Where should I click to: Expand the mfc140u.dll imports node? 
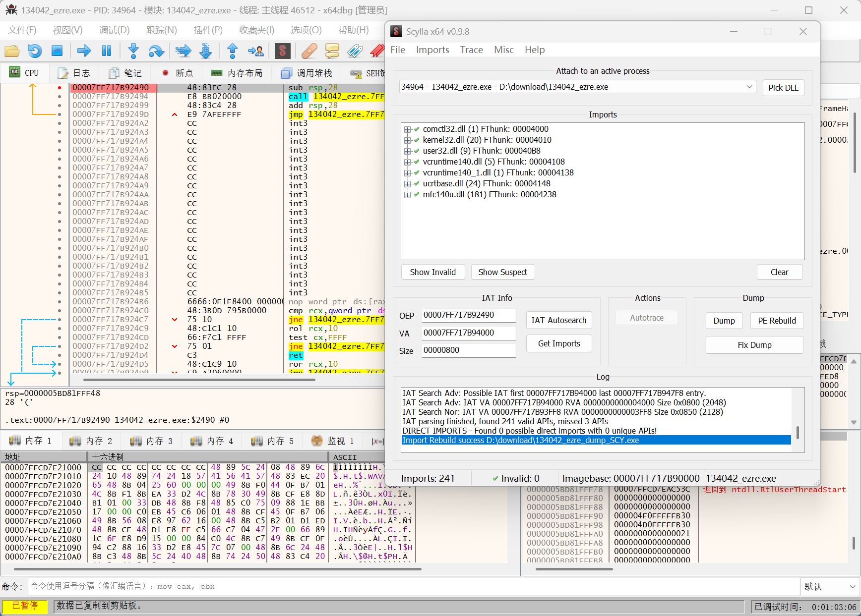point(407,195)
